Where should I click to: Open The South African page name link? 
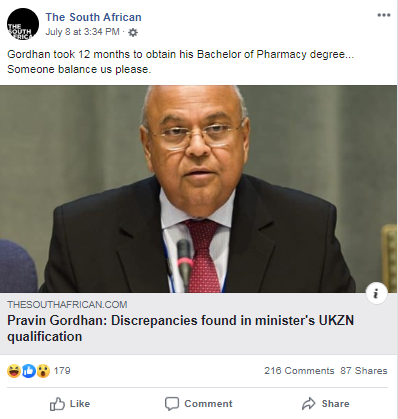(94, 17)
